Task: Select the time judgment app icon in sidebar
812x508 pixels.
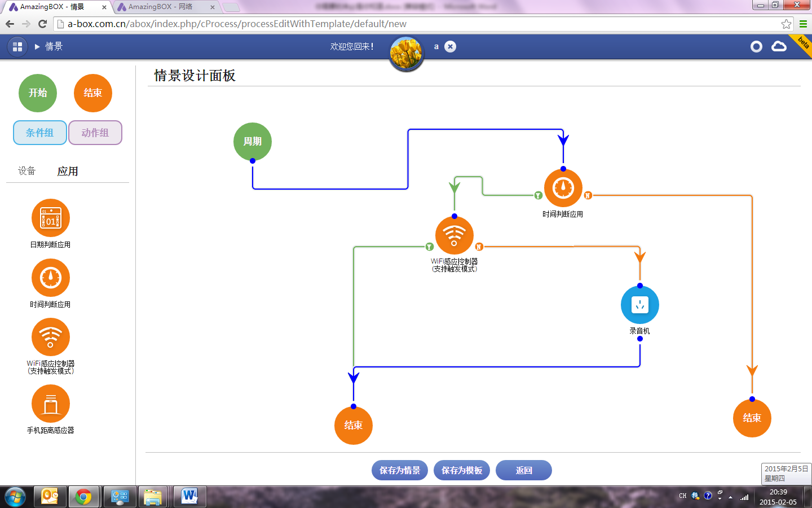Action: click(51, 278)
